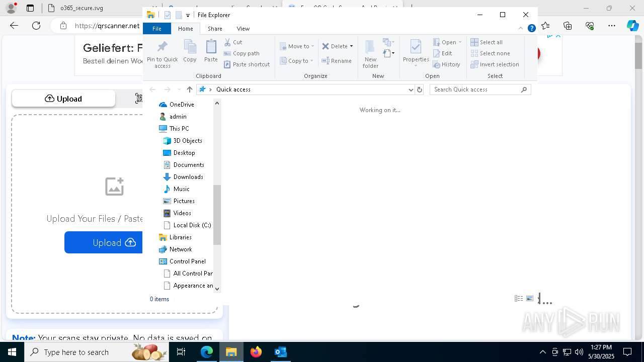
Task: Open Documents in navigation tree
Action: (184, 165)
